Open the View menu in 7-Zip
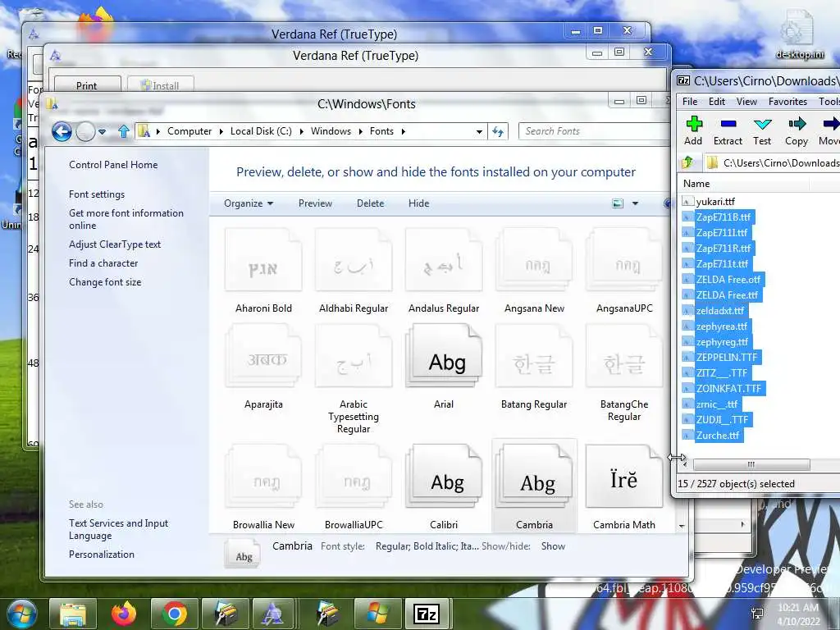This screenshot has width=840, height=630. click(746, 102)
